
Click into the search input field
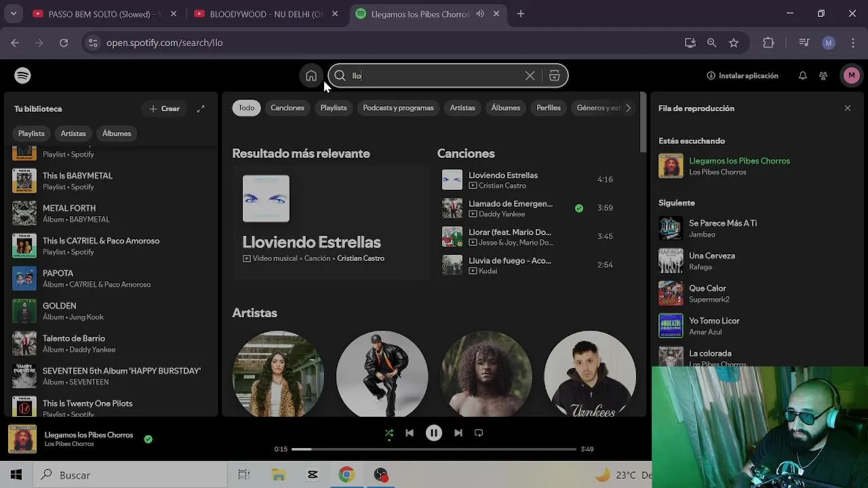click(434, 76)
